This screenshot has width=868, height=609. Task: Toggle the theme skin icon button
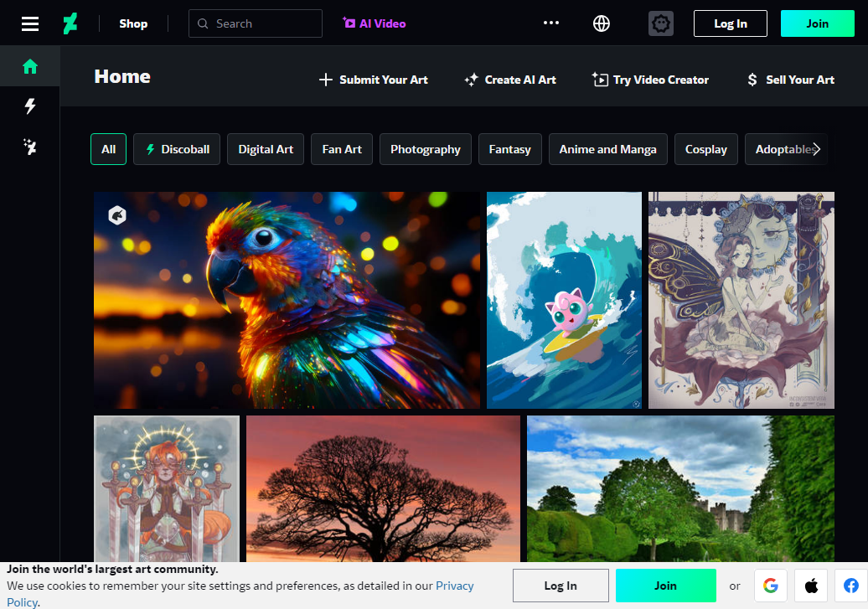tap(661, 23)
